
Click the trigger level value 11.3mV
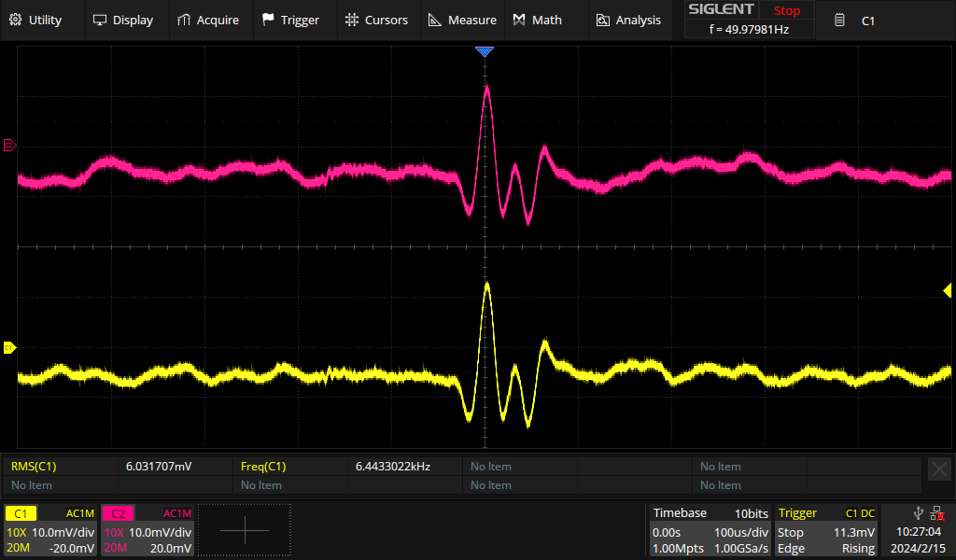(x=854, y=532)
